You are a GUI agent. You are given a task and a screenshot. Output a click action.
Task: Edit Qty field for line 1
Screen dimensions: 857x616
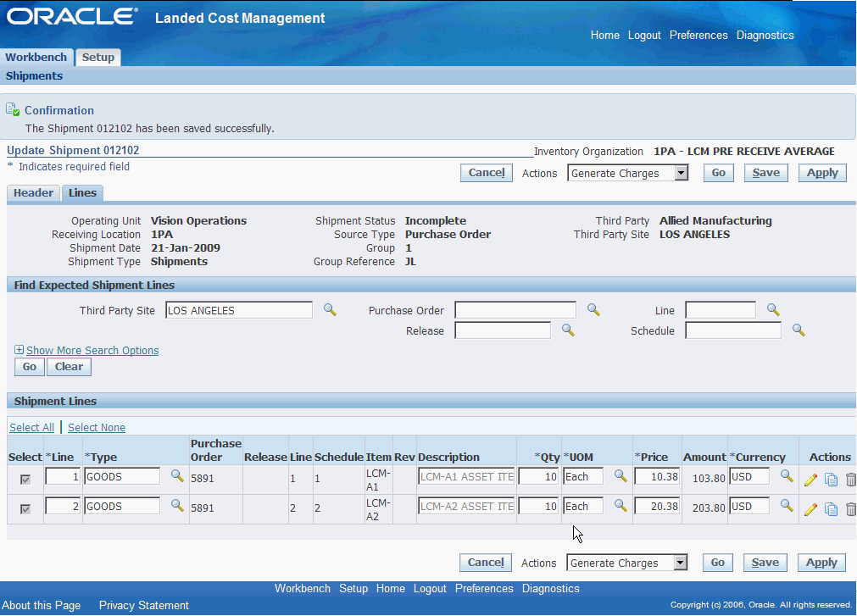(538, 476)
